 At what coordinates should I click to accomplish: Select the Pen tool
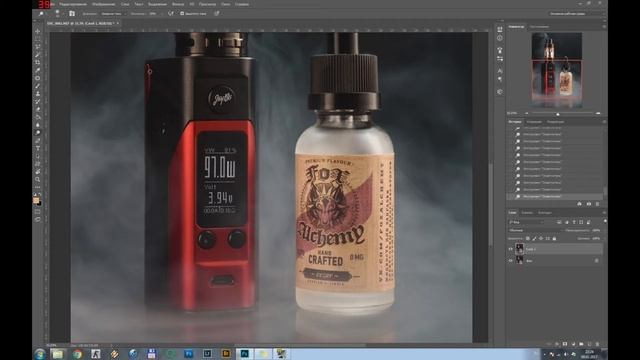pos(38,140)
